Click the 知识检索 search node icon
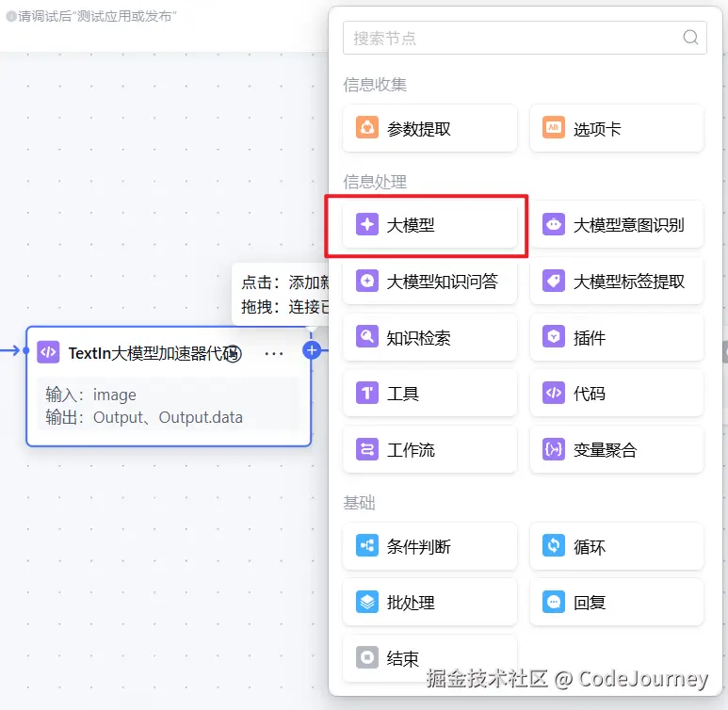Viewport: 728px width, 710px height. [366, 337]
